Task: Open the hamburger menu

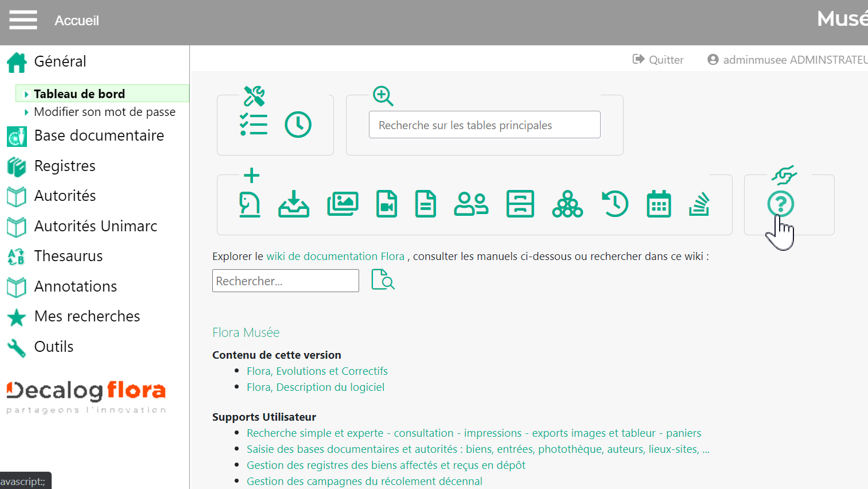Action: pos(23,20)
